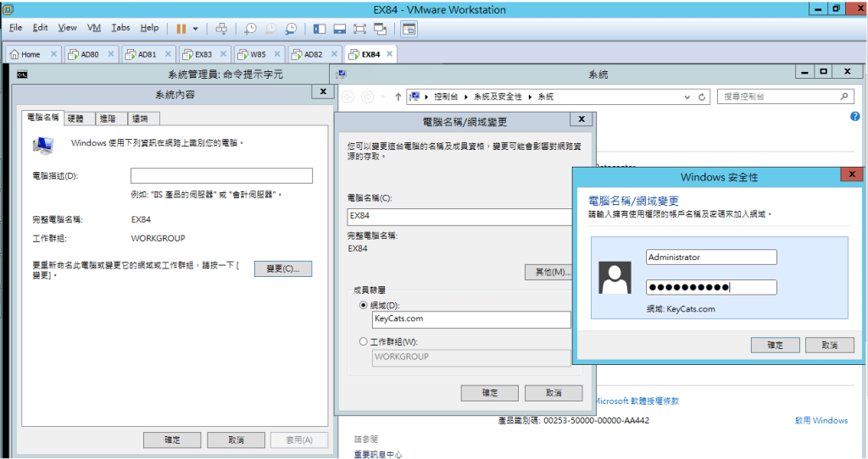Enter full screen mode icon

361,28
